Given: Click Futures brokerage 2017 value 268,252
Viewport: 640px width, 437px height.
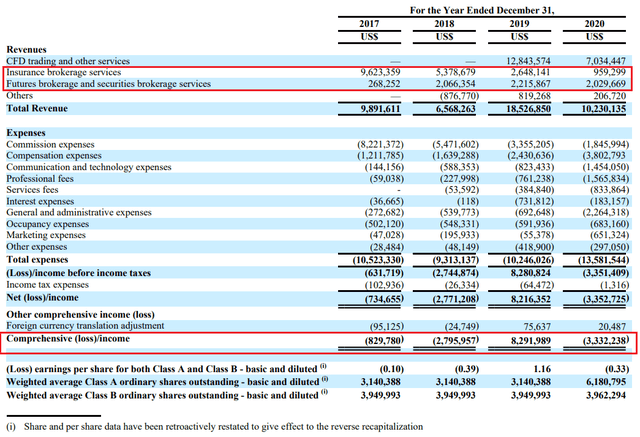Looking at the screenshot, I should tap(384, 84).
